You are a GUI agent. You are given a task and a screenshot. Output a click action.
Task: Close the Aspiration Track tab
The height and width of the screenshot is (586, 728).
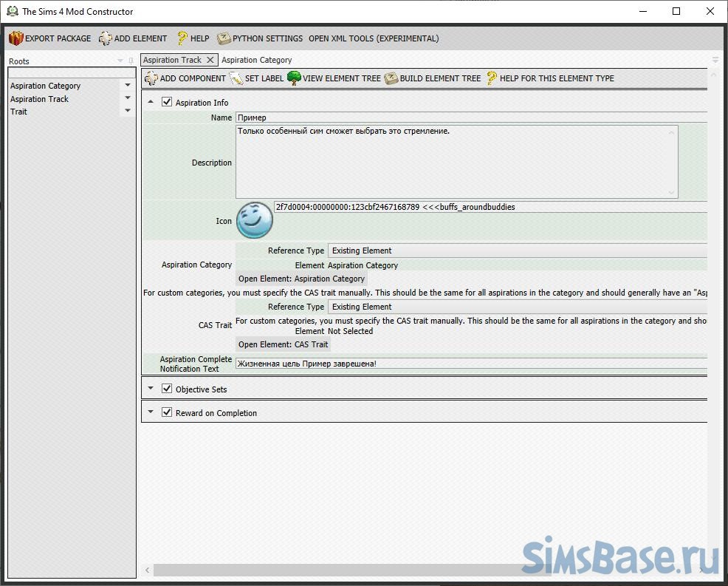tap(210, 60)
